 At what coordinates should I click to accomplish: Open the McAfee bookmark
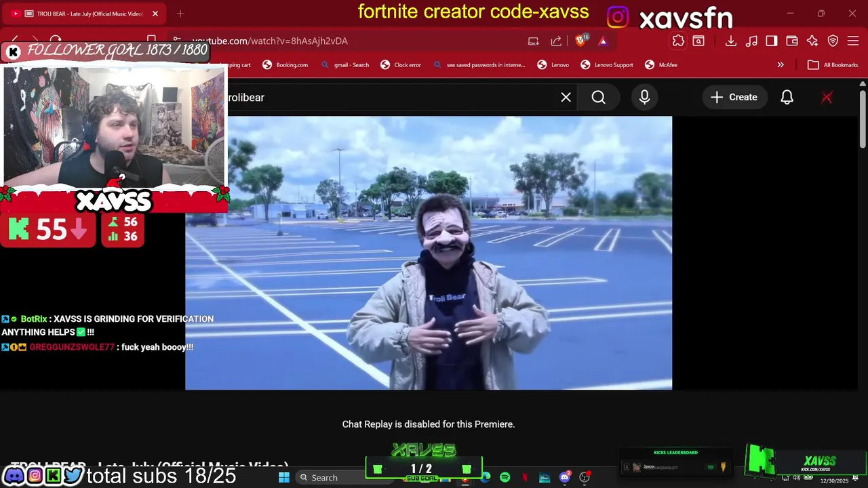tap(660, 65)
